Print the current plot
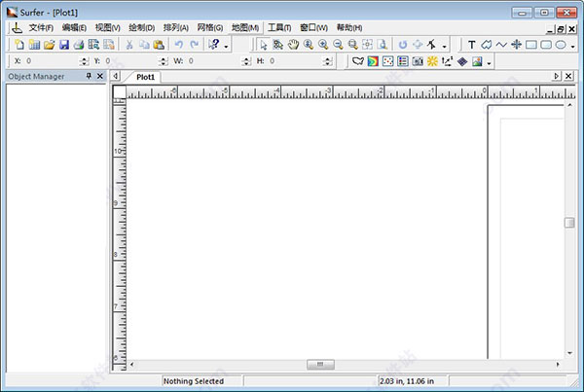This screenshot has width=584, height=392. click(x=79, y=45)
